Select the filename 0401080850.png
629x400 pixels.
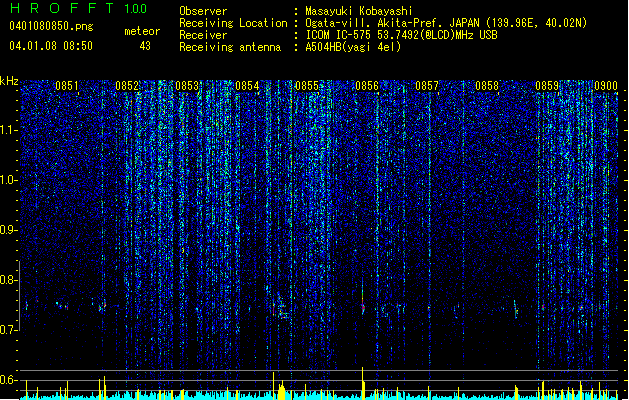(x=51, y=26)
